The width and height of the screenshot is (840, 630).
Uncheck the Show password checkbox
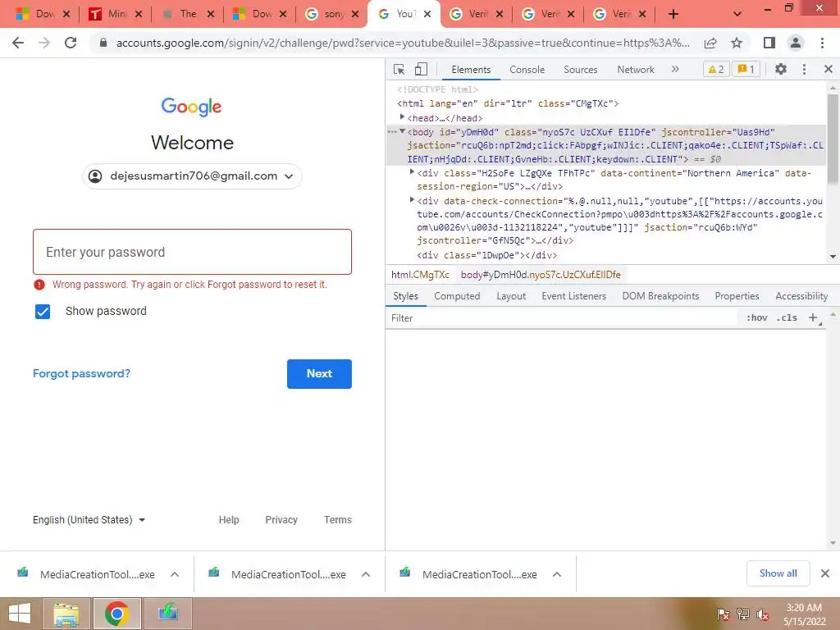(43, 311)
